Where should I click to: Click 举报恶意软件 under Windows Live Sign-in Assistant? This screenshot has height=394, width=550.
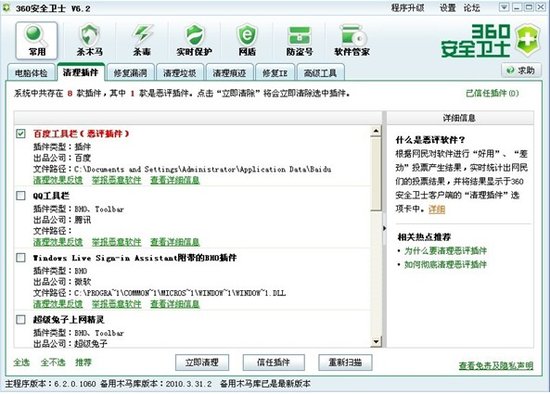[116, 304]
